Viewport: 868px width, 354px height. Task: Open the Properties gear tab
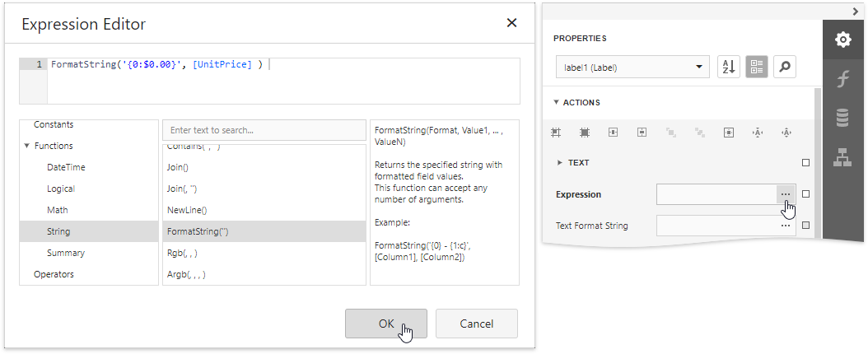click(x=842, y=40)
